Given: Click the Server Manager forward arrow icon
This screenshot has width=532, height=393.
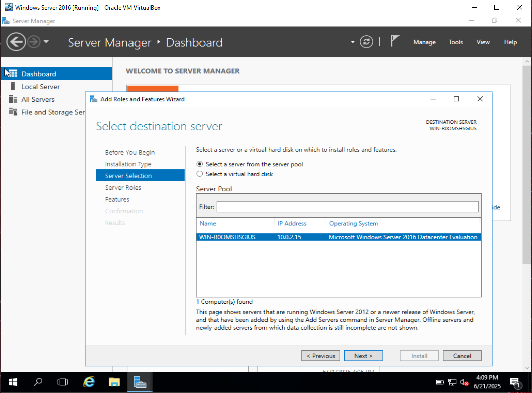Looking at the screenshot, I should pos(34,42).
